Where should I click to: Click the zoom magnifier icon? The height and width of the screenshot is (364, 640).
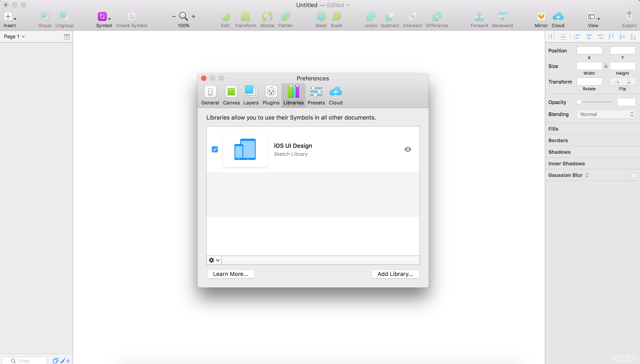point(183,16)
